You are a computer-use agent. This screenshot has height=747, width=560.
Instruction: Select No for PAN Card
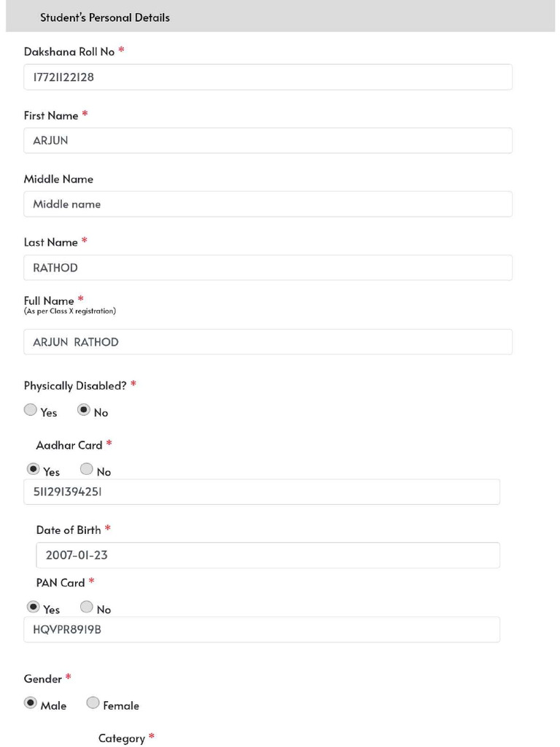pyautogui.click(x=87, y=607)
